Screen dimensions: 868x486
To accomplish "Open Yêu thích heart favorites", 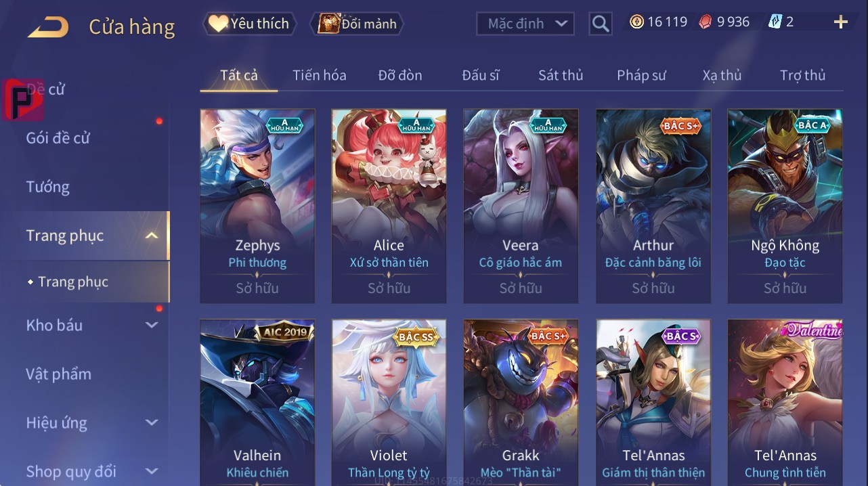I will tap(249, 24).
